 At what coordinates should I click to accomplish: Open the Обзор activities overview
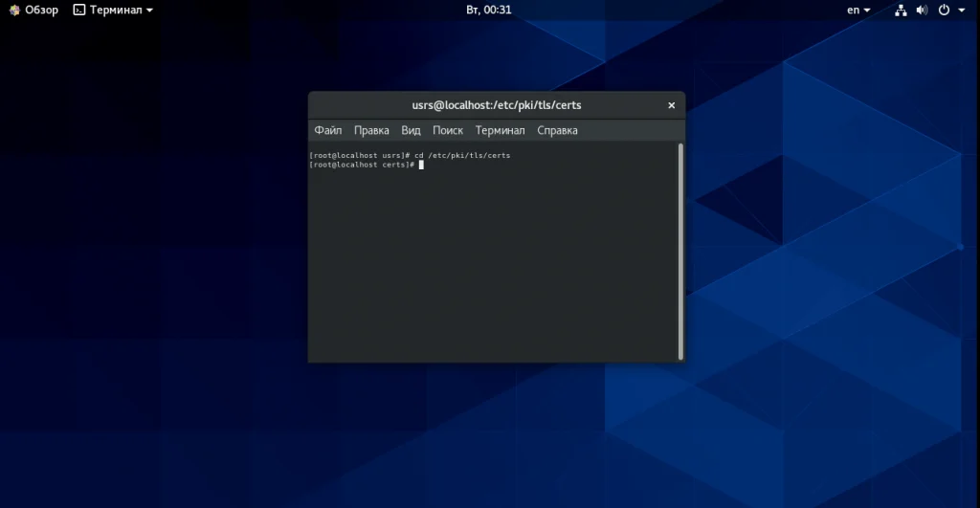(33, 10)
